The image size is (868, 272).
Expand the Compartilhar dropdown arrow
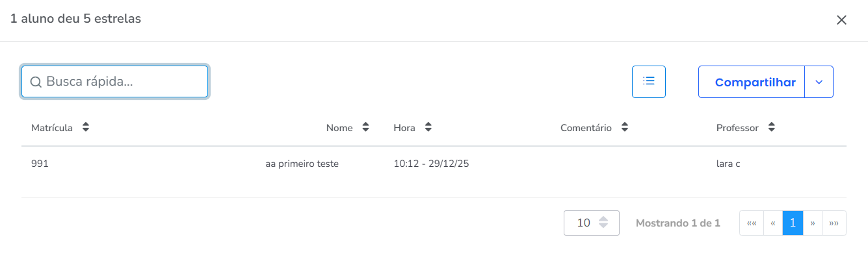tap(819, 82)
